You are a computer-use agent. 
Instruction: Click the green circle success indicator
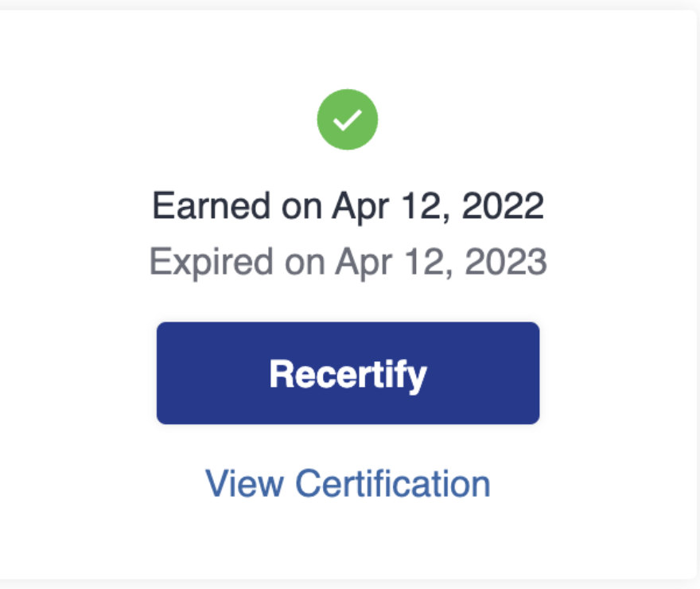click(x=348, y=119)
